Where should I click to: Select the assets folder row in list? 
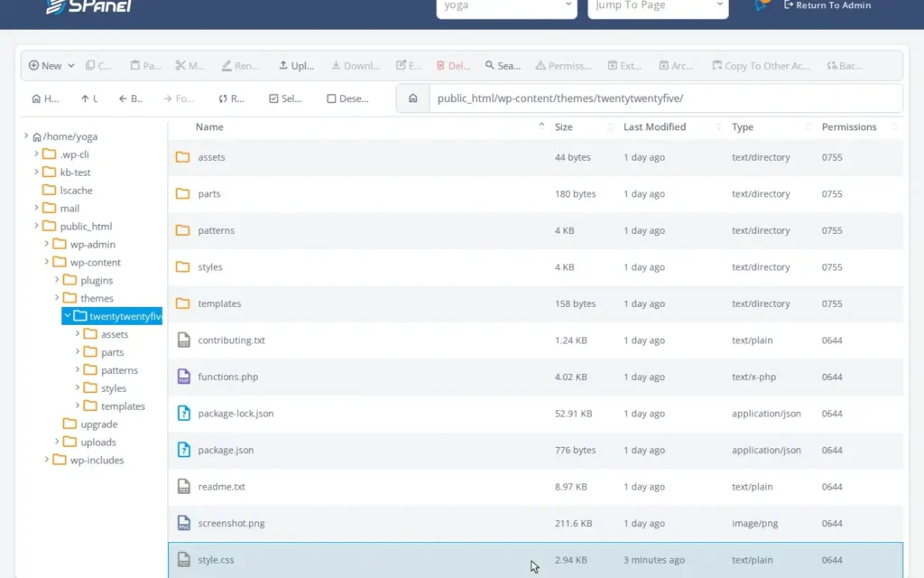(x=535, y=157)
